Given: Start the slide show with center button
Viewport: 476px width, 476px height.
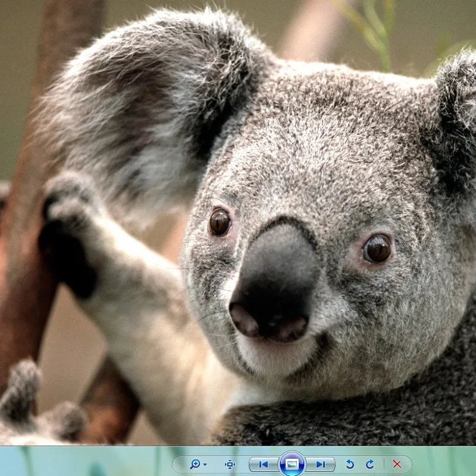Looking at the screenshot, I should pos(292,464).
